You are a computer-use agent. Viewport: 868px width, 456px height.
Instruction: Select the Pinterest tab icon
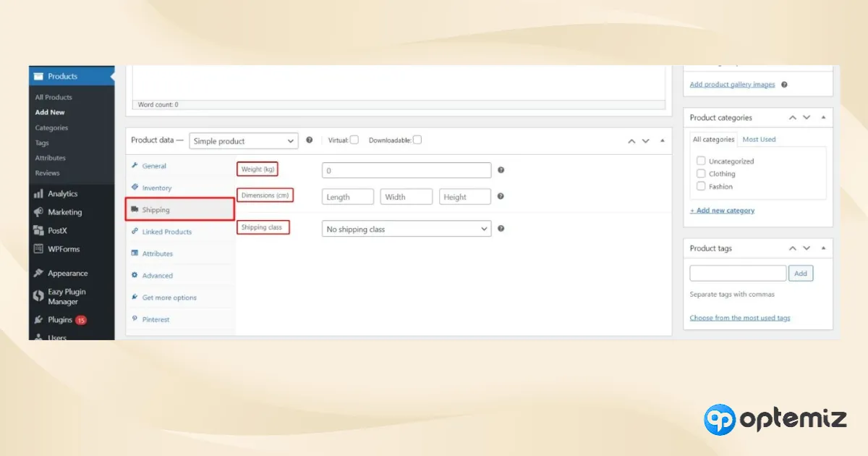coord(135,319)
